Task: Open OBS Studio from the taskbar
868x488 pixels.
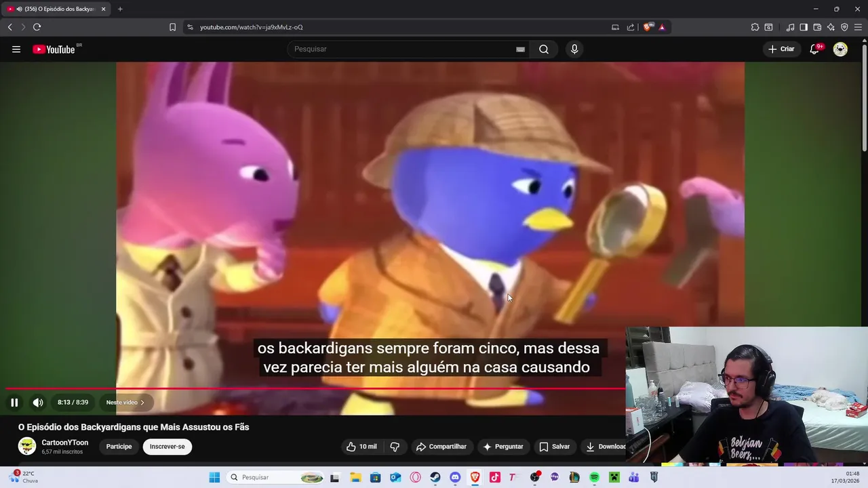Action: coord(535,477)
